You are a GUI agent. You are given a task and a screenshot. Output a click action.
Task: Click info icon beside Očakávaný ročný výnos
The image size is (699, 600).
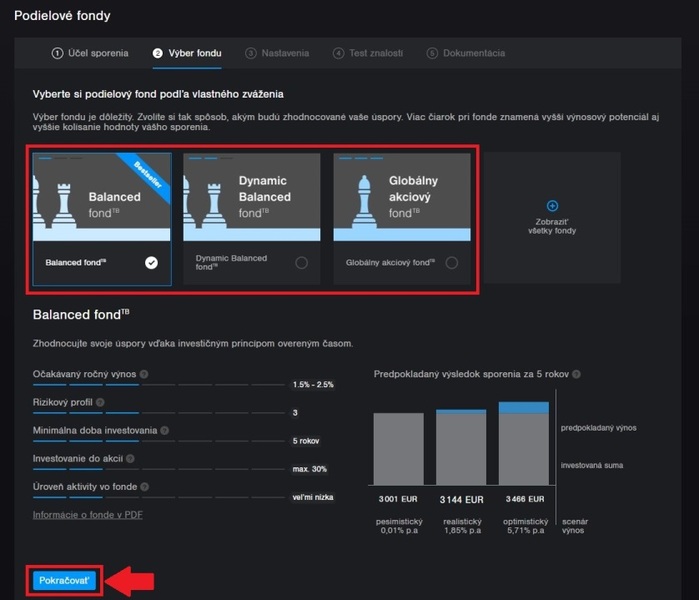pos(145,374)
